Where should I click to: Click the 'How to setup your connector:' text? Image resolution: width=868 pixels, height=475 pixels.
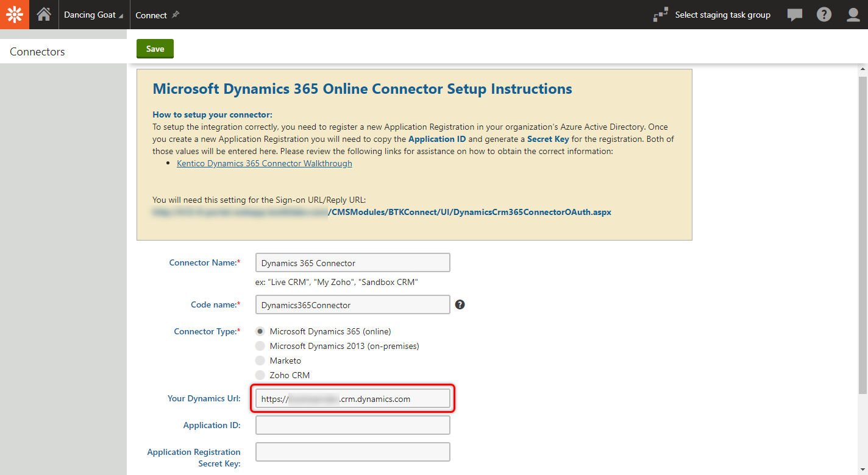212,114
